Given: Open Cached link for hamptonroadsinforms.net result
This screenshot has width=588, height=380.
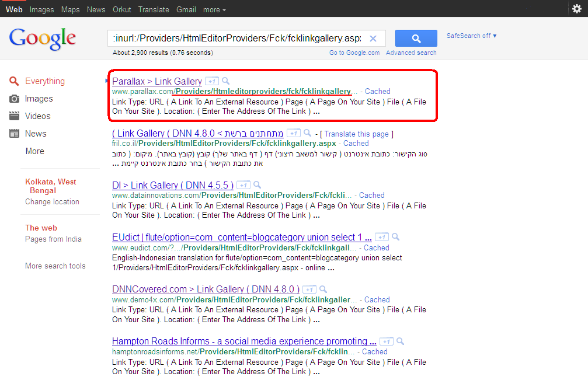Looking at the screenshot, I should (x=375, y=352).
